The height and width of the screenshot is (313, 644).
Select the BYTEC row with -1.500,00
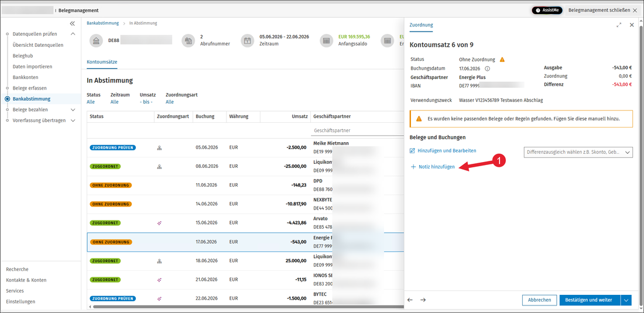pos(246,298)
